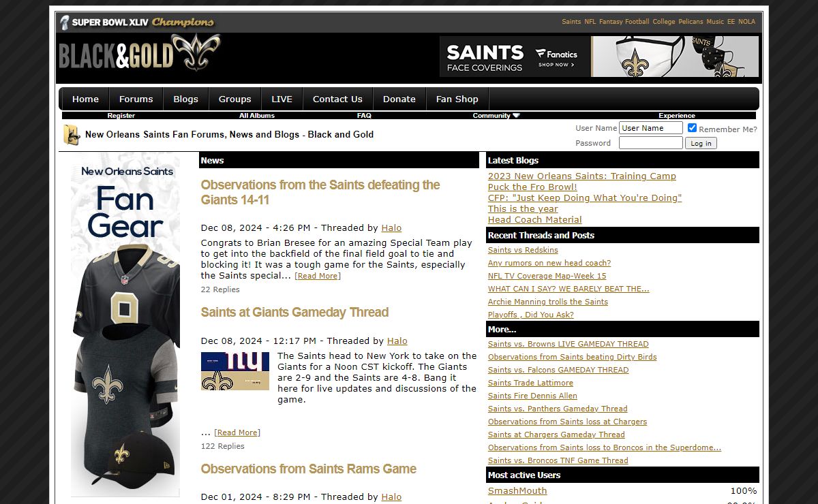The height and width of the screenshot is (504, 818).
Task: Open 'This is the year' blog
Action: pos(523,208)
